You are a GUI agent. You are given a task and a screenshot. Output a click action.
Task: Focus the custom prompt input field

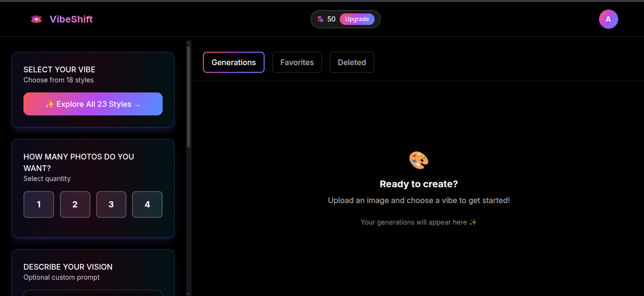click(x=93, y=293)
